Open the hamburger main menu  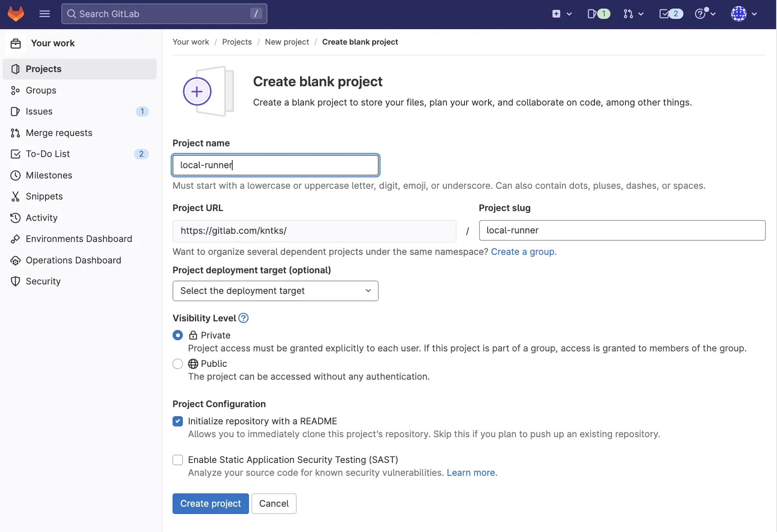45,14
